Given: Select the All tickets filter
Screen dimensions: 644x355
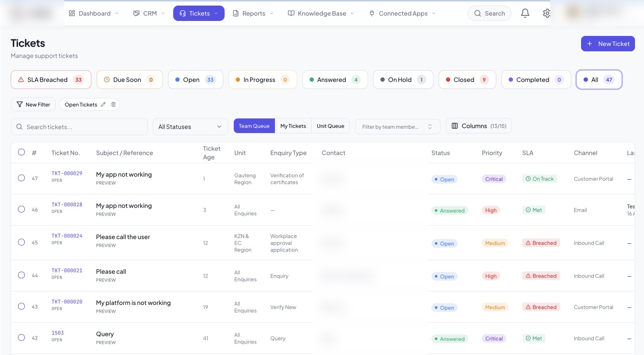Looking at the screenshot, I should click(x=599, y=80).
